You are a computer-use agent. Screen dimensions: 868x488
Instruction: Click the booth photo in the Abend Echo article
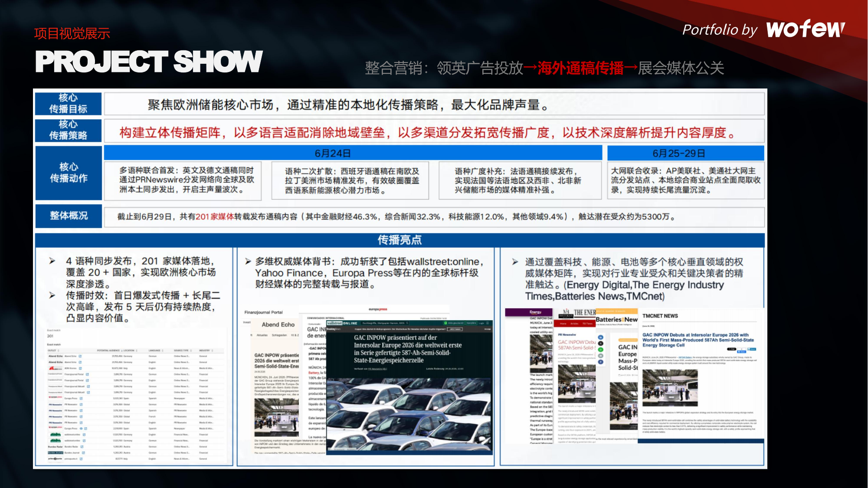(x=276, y=417)
